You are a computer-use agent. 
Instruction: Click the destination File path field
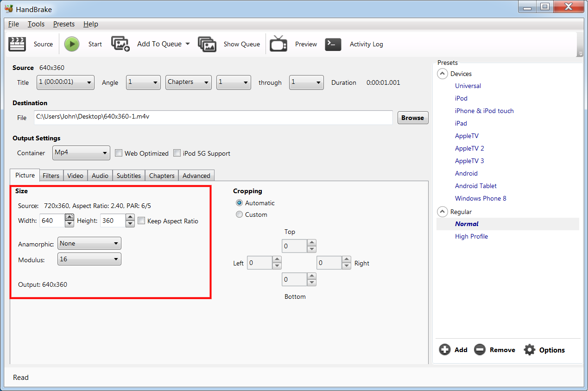213,118
